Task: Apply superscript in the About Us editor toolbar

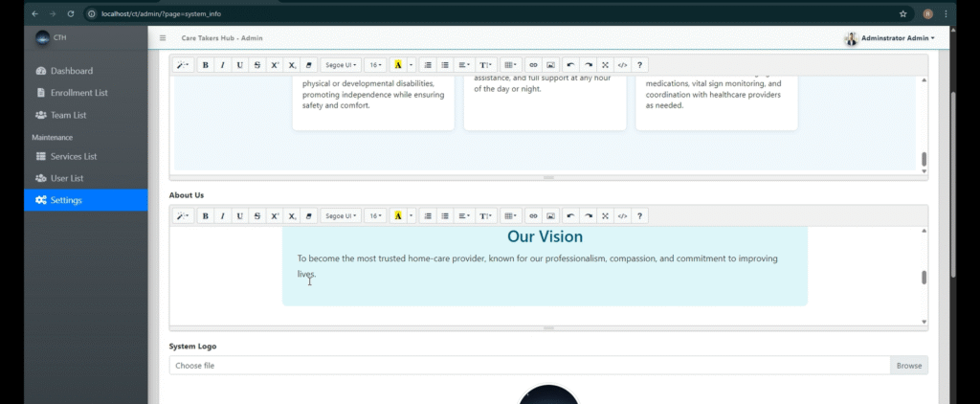Action: pyautogui.click(x=275, y=215)
